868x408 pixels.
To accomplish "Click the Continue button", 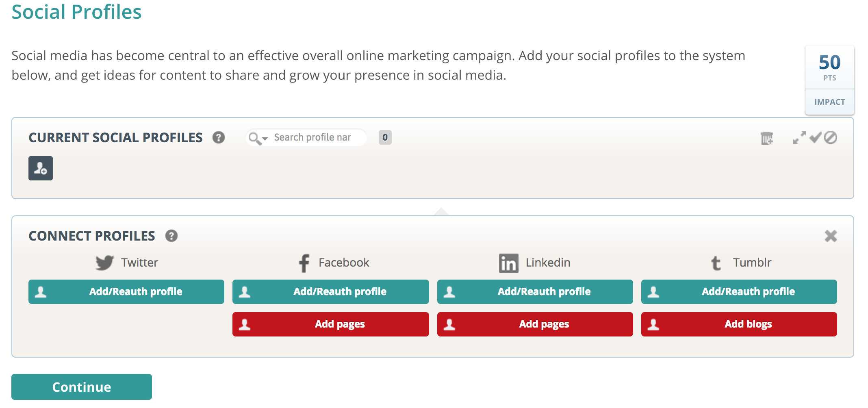I will tap(82, 387).
